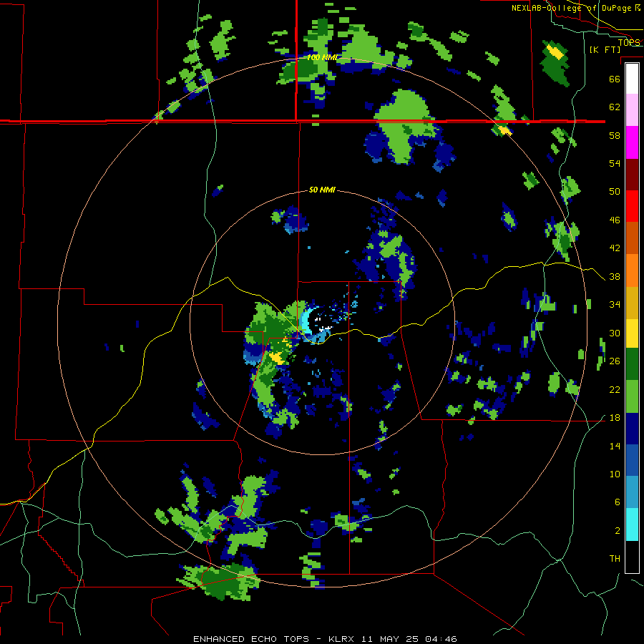Click the TOPS legend title
644x644 pixels.
pyautogui.click(x=629, y=42)
